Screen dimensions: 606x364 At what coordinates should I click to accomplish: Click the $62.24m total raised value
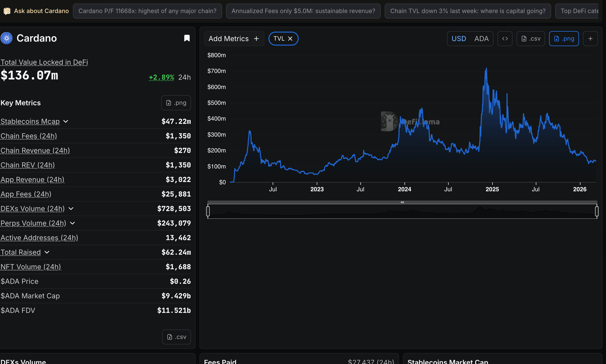(x=176, y=252)
